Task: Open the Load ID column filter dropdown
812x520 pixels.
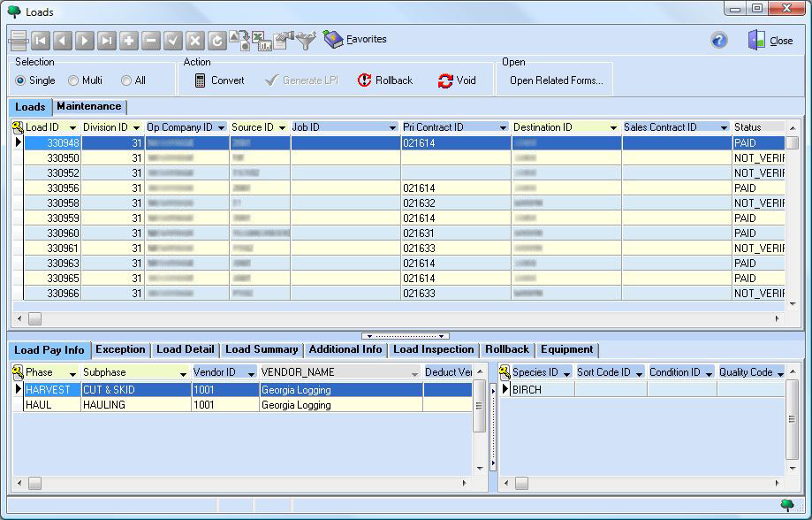Action: click(72, 128)
